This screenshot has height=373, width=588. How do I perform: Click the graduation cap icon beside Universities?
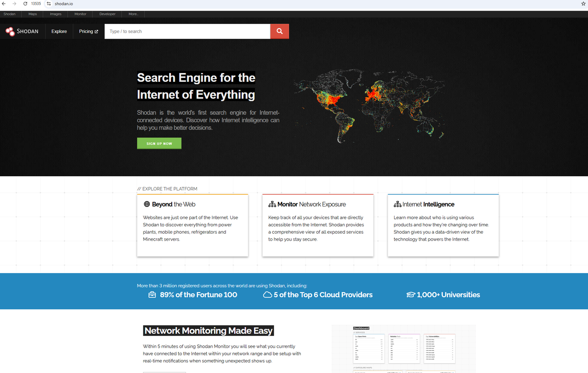point(411,295)
